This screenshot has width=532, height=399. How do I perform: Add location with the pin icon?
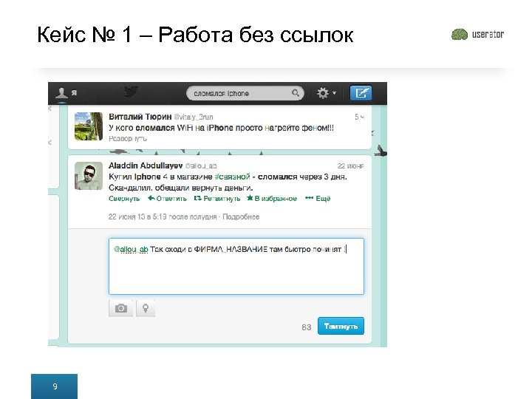tap(146, 308)
